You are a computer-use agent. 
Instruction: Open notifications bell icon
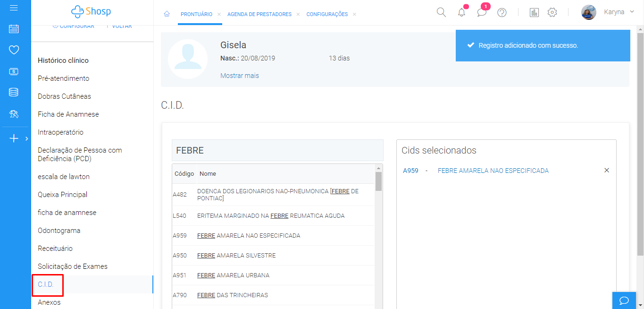click(x=462, y=13)
